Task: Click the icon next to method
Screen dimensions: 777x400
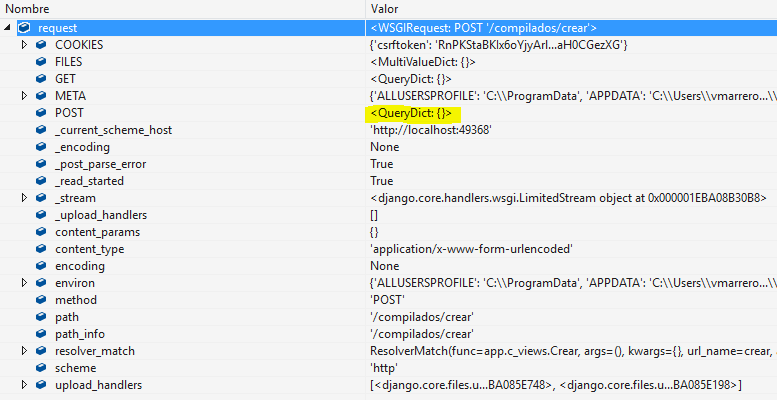Action: click(41, 300)
